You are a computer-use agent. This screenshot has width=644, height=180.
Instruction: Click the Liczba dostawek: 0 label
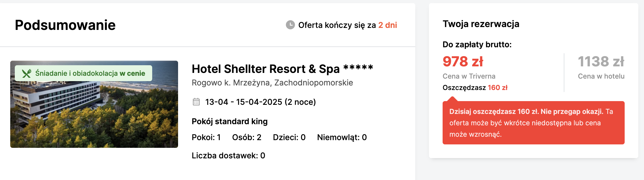coord(228,156)
